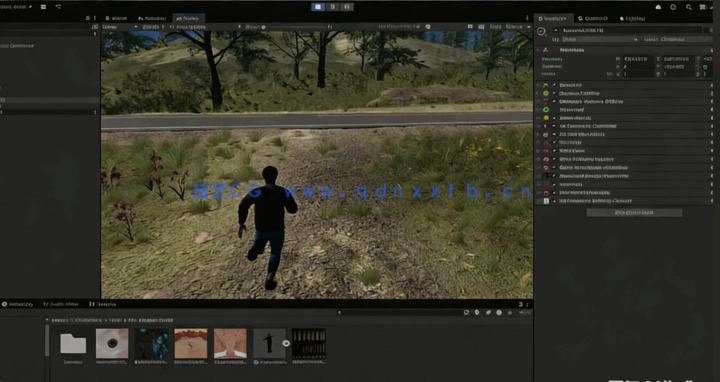Screen dimensions: 720x382
Task: Switch to the third tab of the bottom panel
Action: (x=103, y=304)
